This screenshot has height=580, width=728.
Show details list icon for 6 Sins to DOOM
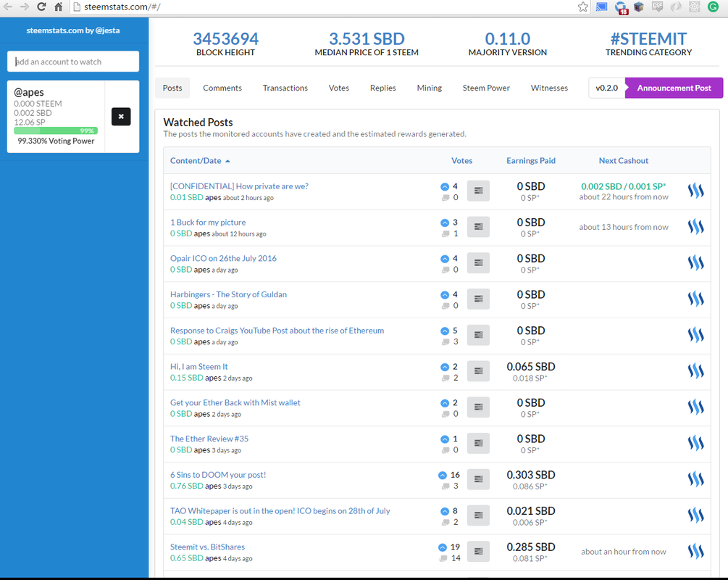(x=478, y=479)
